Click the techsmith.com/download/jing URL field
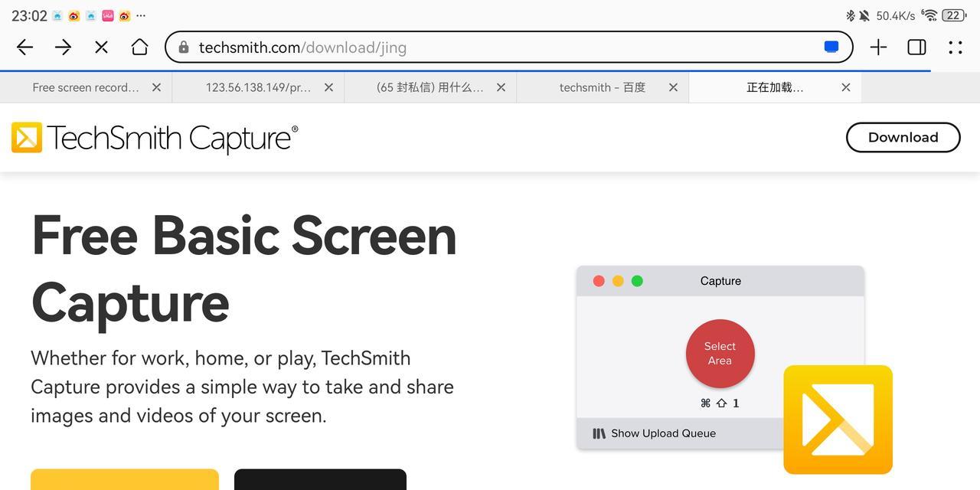The height and width of the screenshot is (490, 980). coord(508,47)
